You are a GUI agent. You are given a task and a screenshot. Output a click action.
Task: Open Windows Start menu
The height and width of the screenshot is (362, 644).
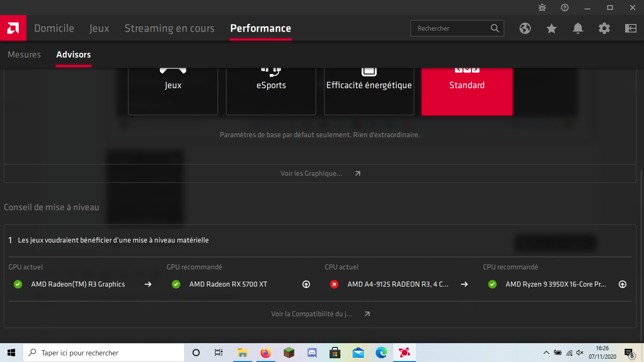tap(11, 353)
